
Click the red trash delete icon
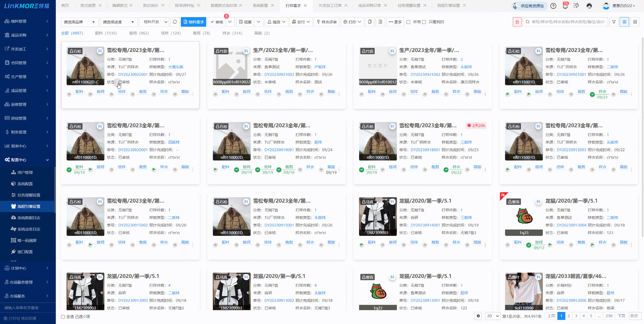(517, 22)
